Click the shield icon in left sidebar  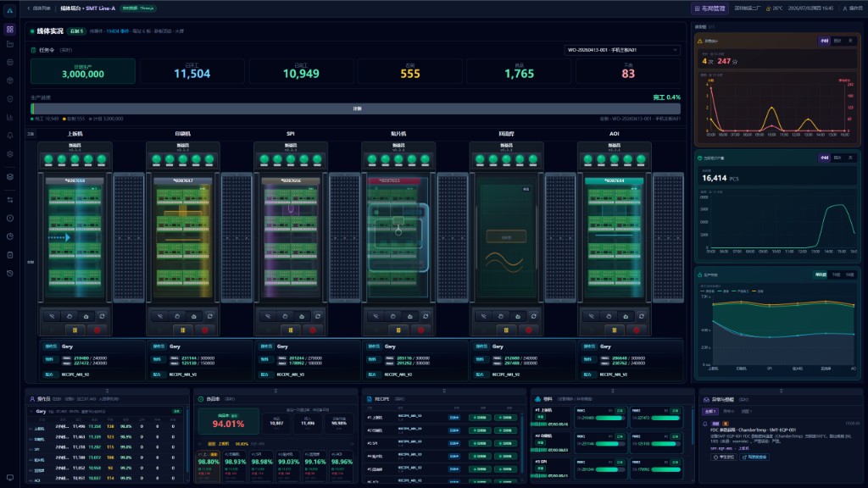(10, 99)
